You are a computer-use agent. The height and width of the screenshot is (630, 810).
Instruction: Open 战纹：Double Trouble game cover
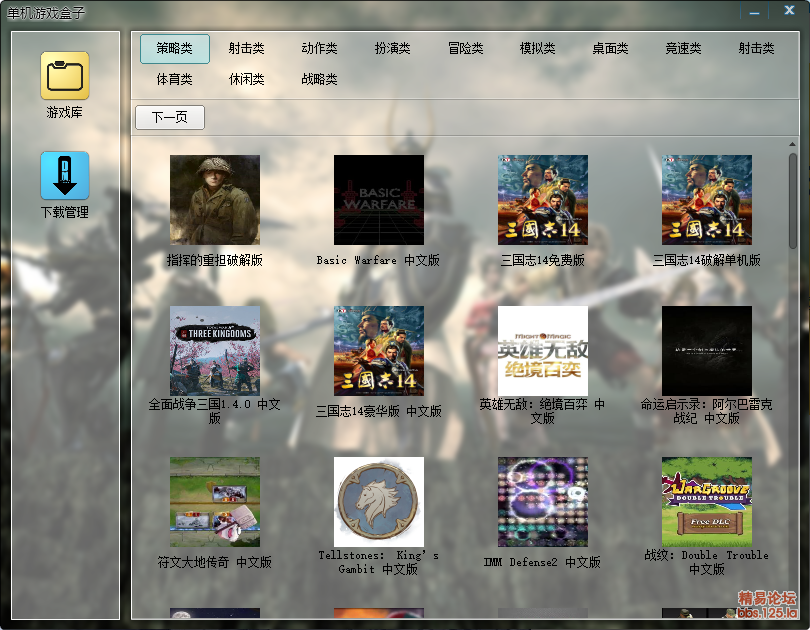pos(707,502)
